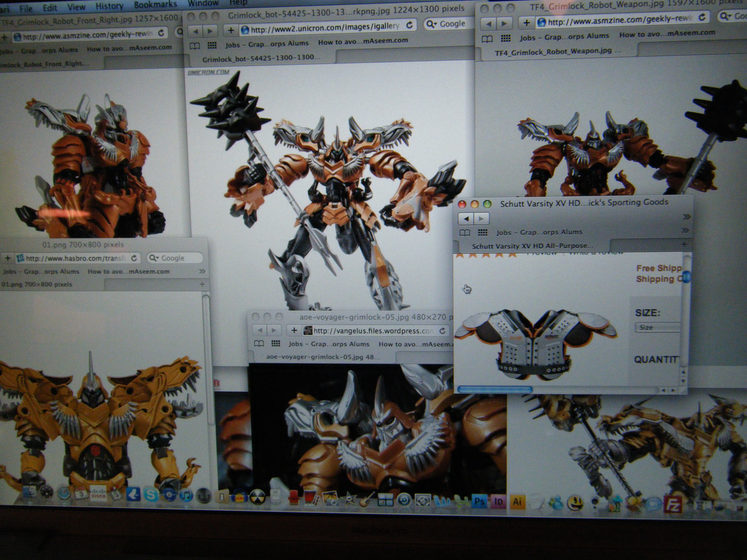Show bookmarks book icon in Schutt window
This screenshot has height=560, width=747.
pyautogui.click(x=465, y=233)
